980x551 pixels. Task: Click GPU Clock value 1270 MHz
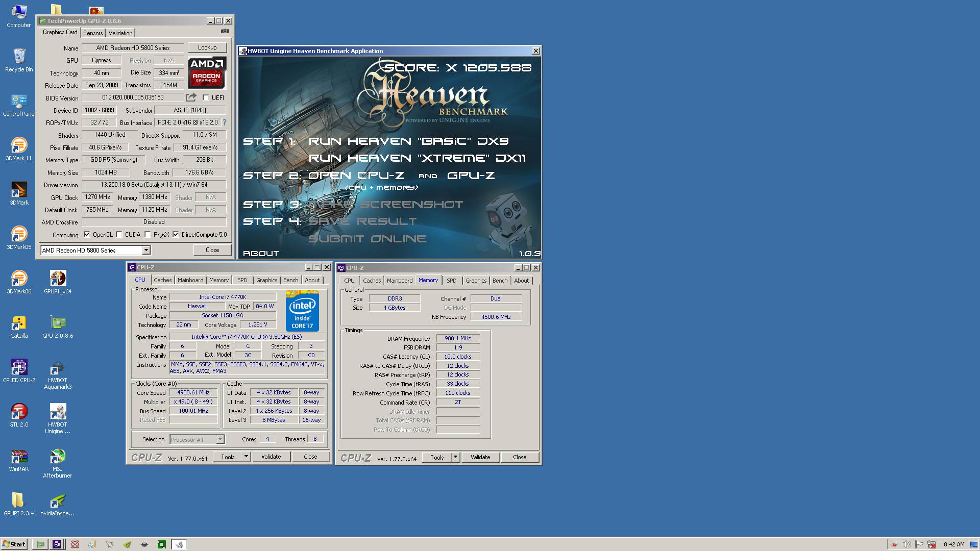pyautogui.click(x=97, y=197)
